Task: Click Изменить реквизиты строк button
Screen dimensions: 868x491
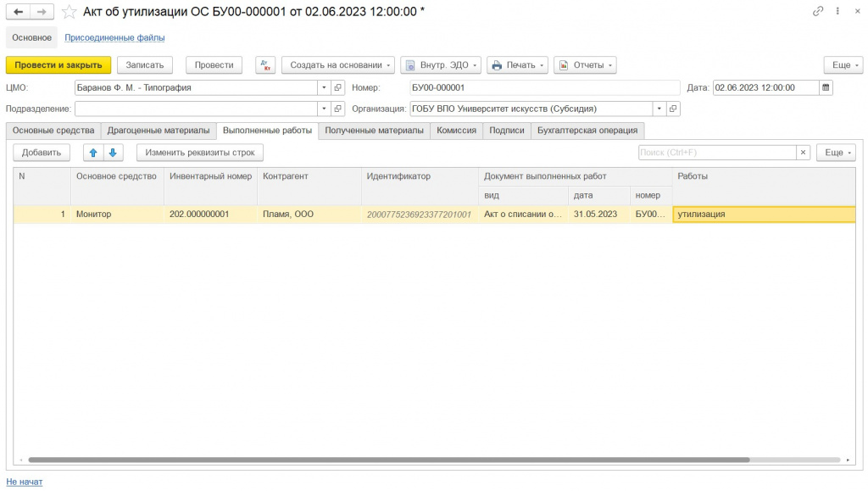Action: click(200, 153)
